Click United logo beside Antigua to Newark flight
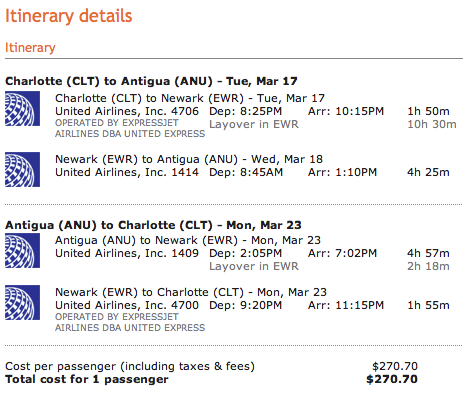The height and width of the screenshot is (399, 463). (x=22, y=250)
